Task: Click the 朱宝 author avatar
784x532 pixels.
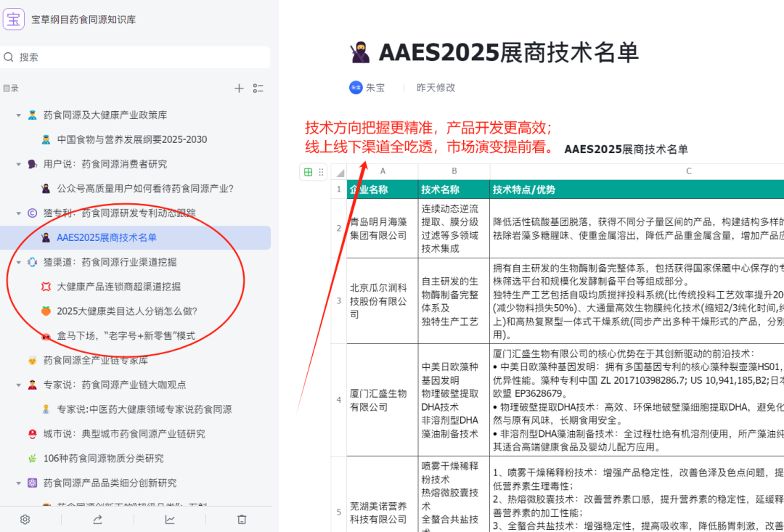Action: tap(356, 87)
